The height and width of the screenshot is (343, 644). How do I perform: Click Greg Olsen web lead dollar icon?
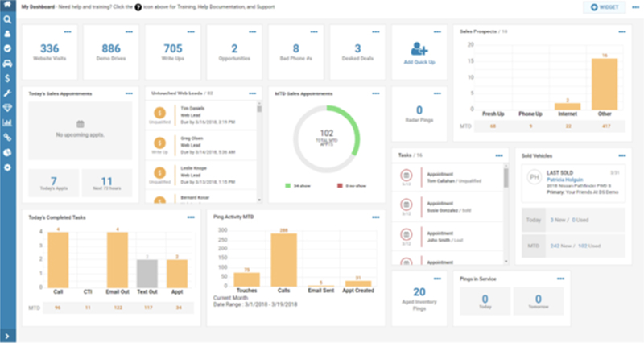159,143
